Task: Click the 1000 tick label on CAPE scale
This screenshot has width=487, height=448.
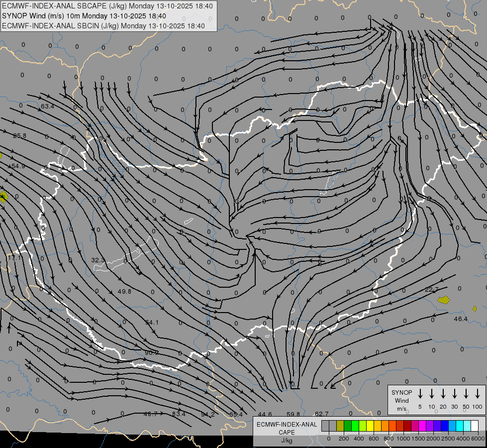Action: (403, 439)
